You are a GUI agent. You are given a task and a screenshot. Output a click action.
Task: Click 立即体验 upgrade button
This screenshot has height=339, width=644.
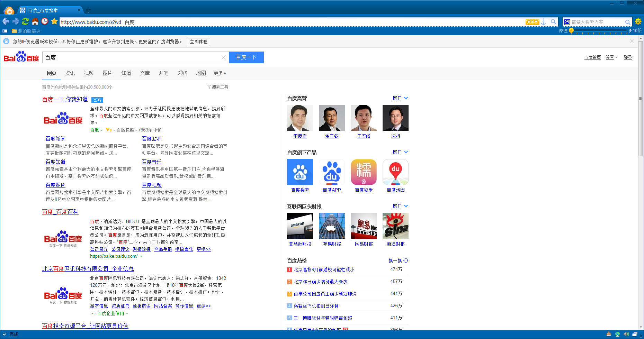click(x=199, y=42)
